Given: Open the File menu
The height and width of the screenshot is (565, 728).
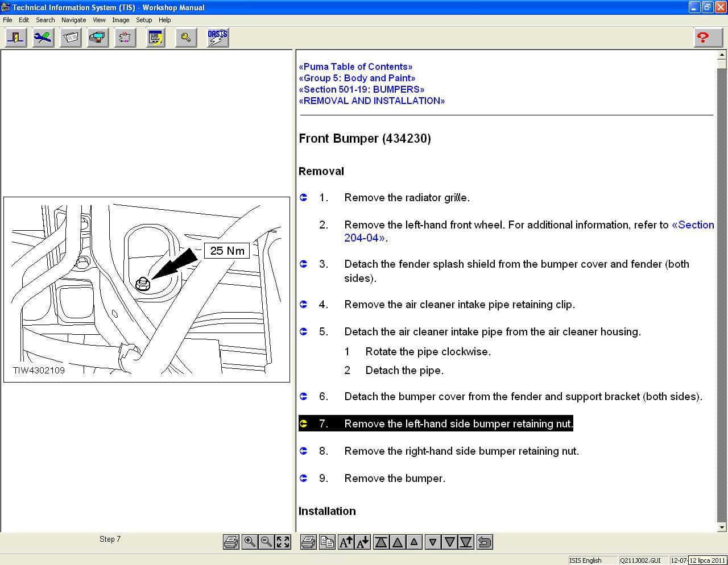Looking at the screenshot, I should pos(7,20).
